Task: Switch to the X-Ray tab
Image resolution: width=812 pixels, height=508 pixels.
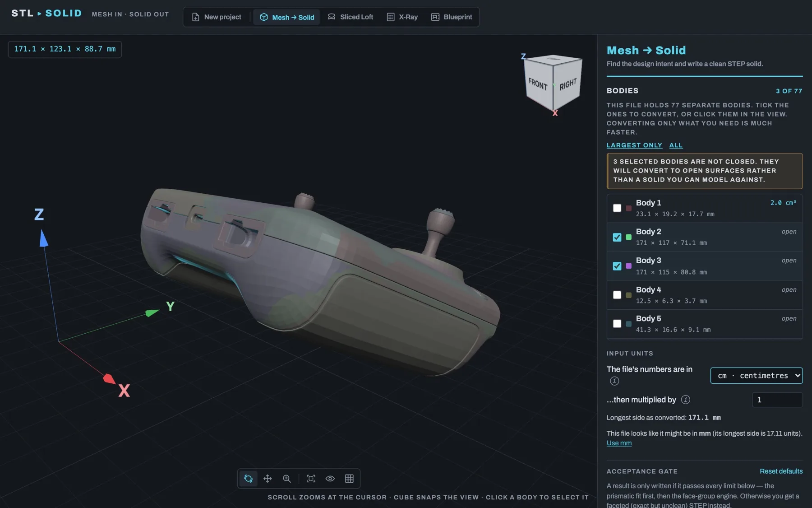Action: click(x=402, y=17)
